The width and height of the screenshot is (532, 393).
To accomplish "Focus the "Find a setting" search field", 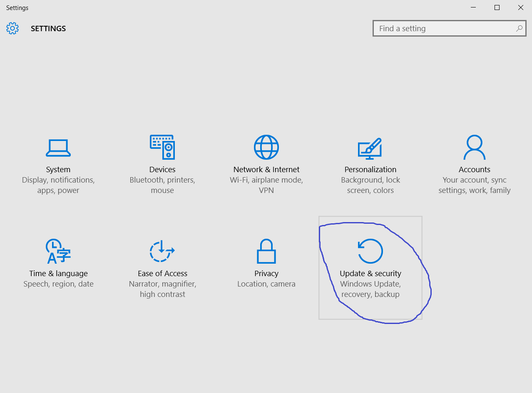I will point(450,28).
